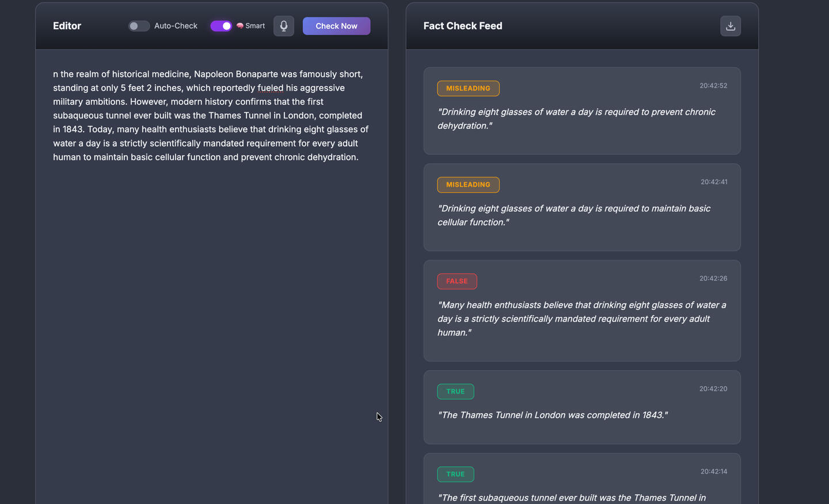Click the brain emoji beside Smart
829x504 pixels.
pos(239,26)
